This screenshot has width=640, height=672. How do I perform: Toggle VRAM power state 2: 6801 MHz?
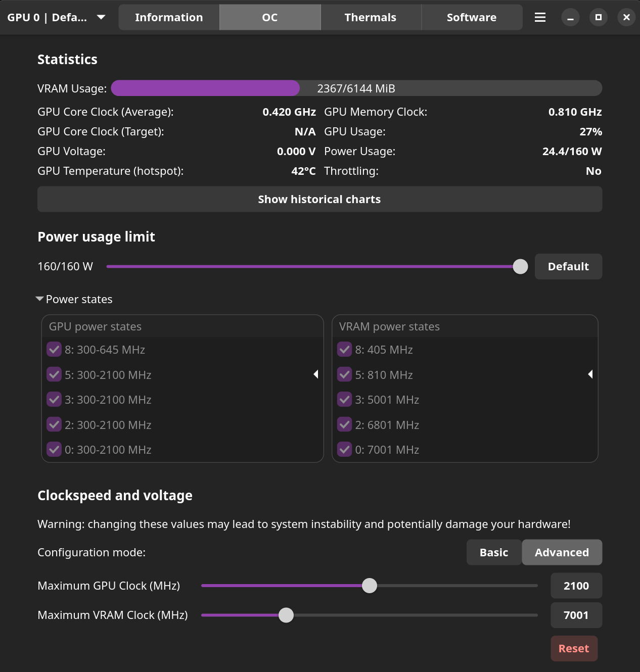click(x=345, y=425)
